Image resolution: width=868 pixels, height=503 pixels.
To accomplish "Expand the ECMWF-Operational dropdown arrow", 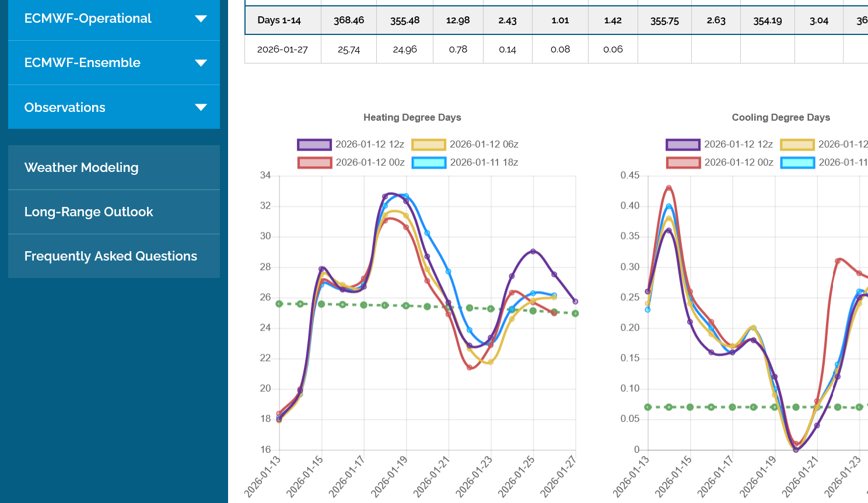I will (201, 19).
